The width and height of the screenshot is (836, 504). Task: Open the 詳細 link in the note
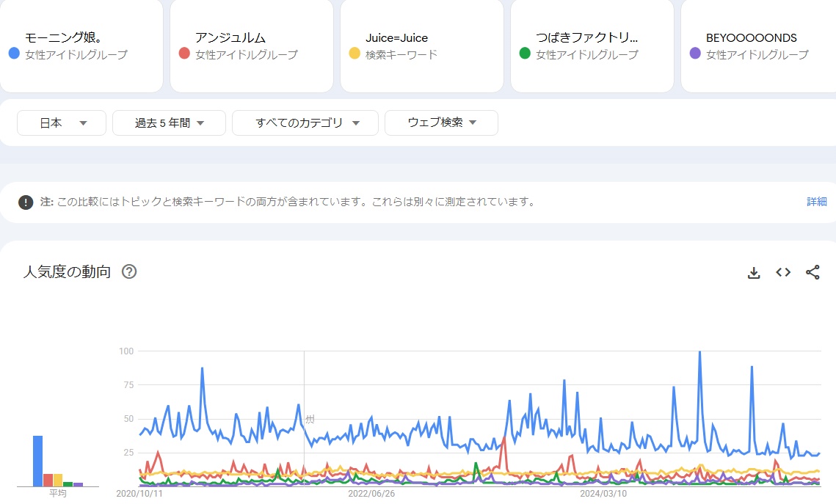[x=816, y=202]
